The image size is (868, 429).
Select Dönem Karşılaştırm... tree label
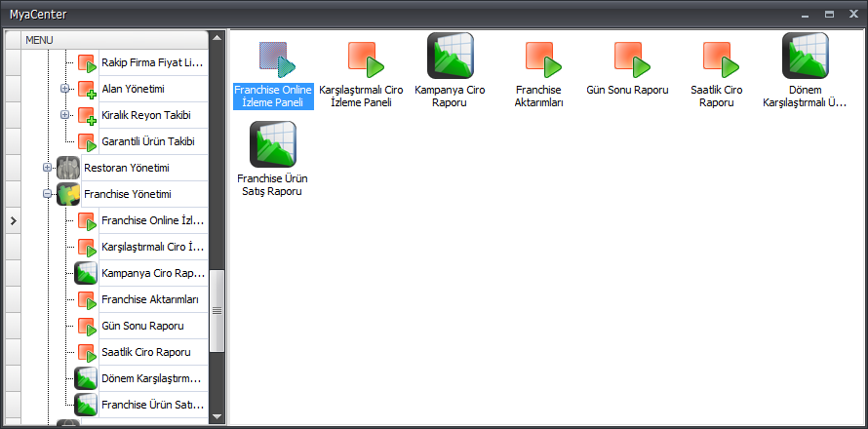151,378
